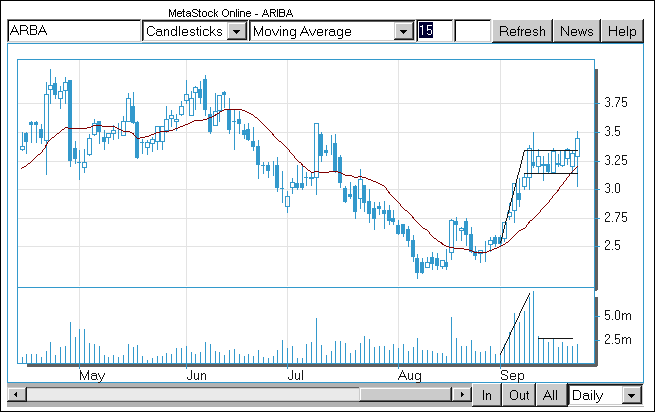Viewport: 655px width, 412px height.
Task: Click the horizontal scrollbar thumb
Action: (x=405, y=394)
